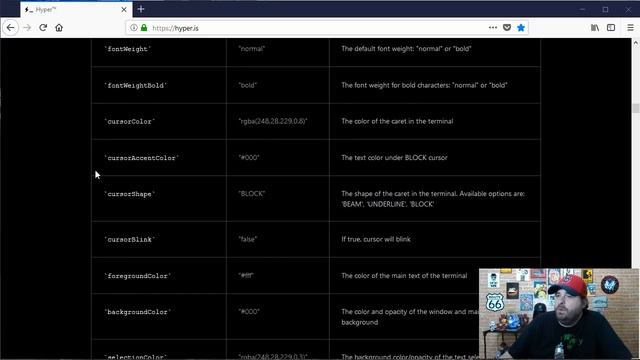Click 'The color of the main text' description
This screenshot has height=360, width=640.
click(404, 276)
